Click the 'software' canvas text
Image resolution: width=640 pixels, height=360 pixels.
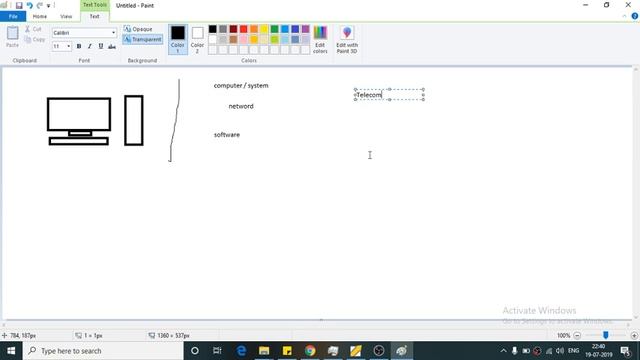(x=227, y=135)
